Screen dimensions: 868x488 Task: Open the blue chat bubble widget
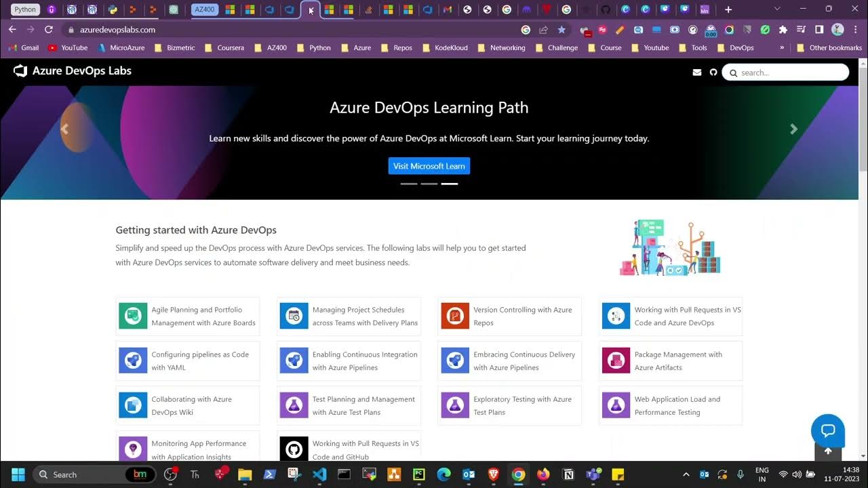pyautogui.click(x=828, y=430)
